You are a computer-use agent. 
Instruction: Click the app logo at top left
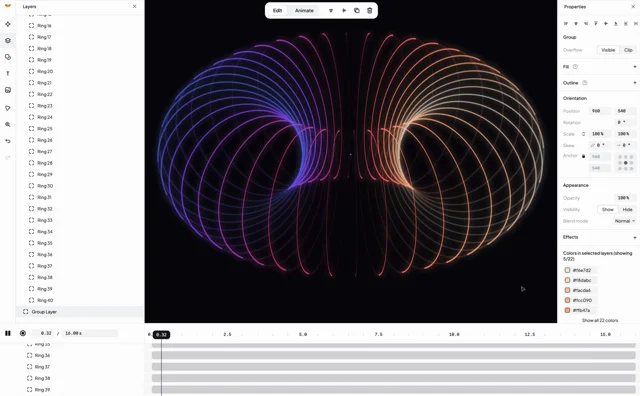click(8, 6)
